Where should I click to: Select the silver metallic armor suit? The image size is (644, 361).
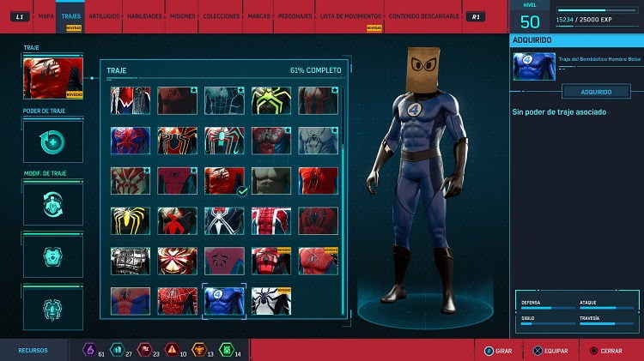click(131, 261)
